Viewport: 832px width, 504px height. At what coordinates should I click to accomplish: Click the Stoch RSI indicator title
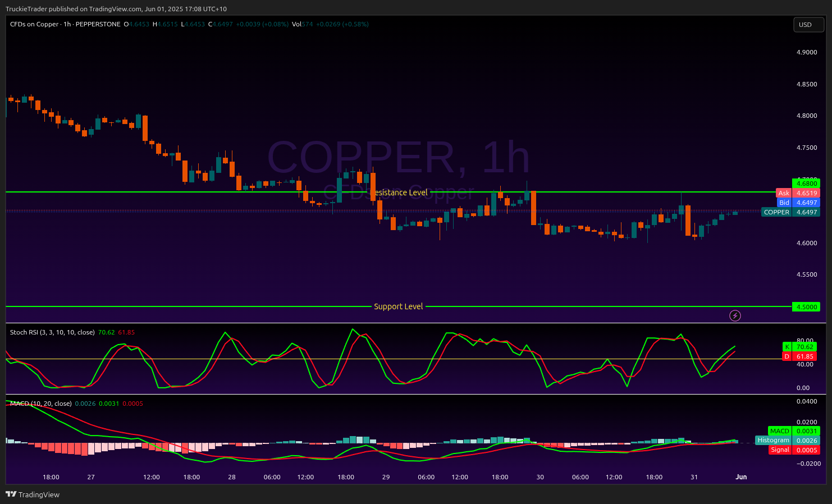[52, 332]
